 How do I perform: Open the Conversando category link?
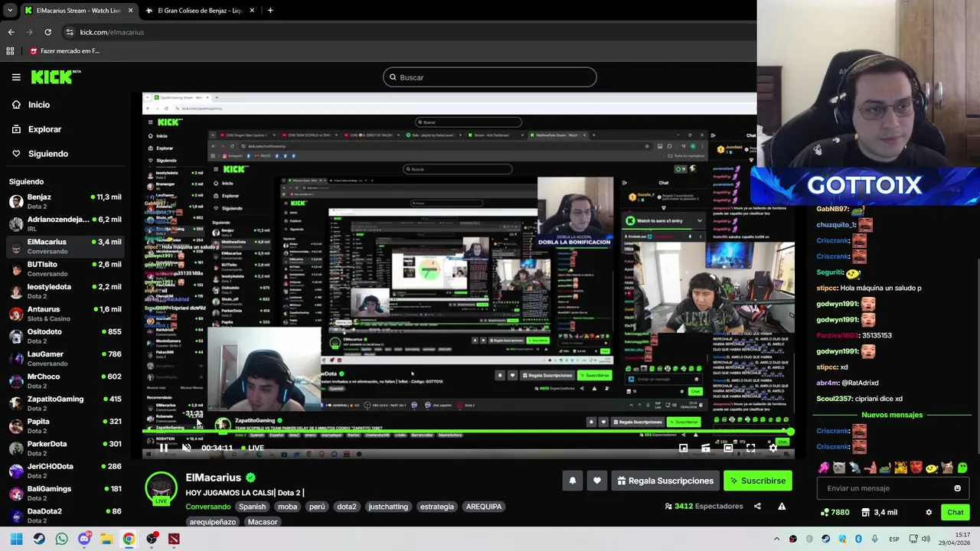207,507
